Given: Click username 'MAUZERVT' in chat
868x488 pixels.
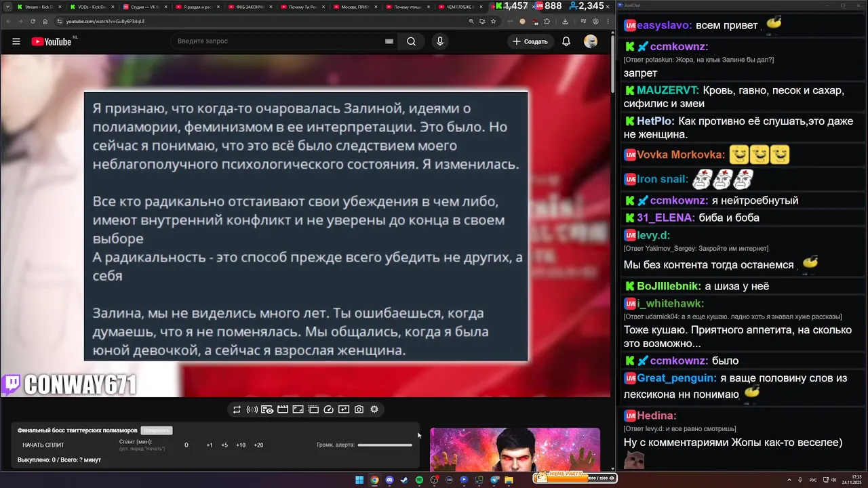Looking at the screenshot, I should click(667, 90).
